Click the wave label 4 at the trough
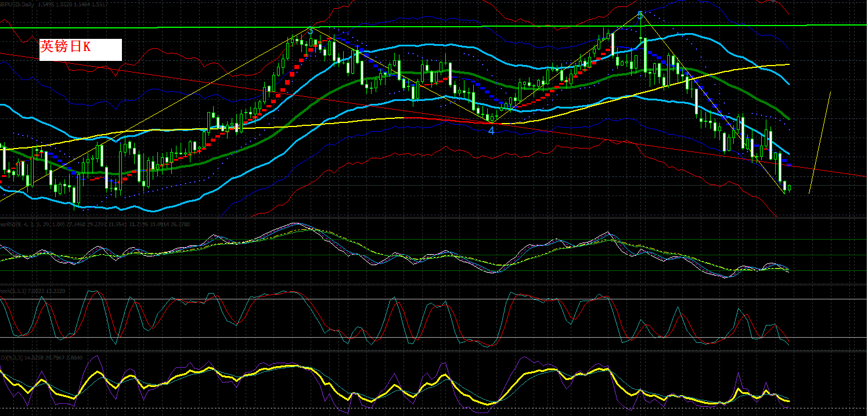The height and width of the screenshot is (416, 868). tap(491, 131)
